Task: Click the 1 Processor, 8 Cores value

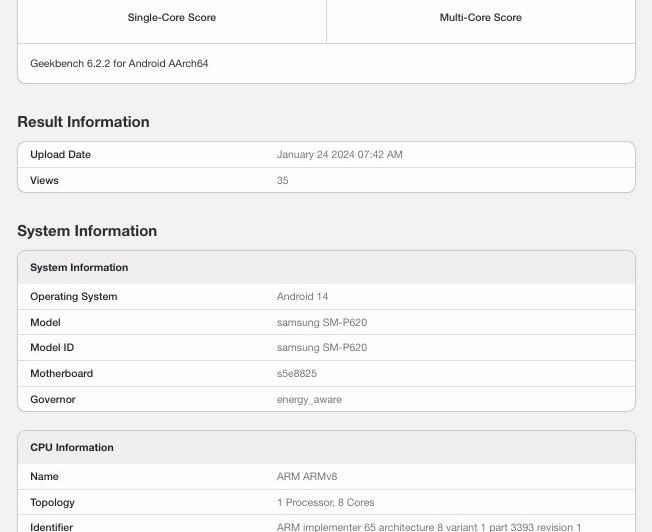Action: 326,502
